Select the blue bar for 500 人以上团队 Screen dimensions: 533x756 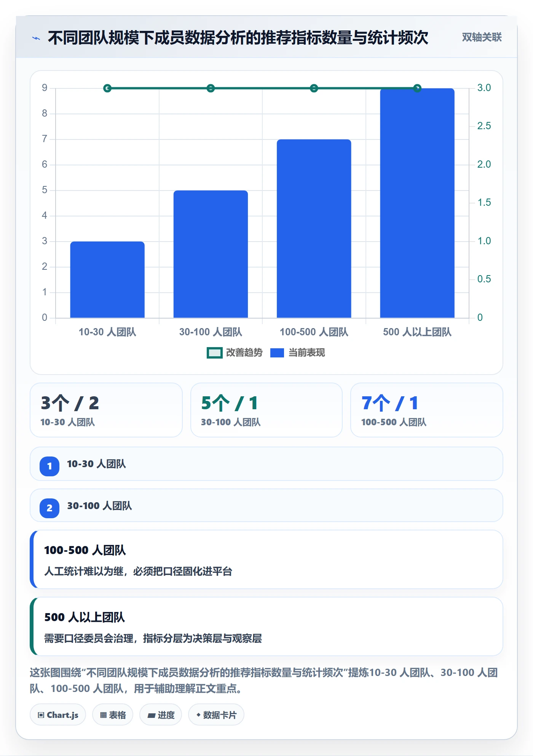tap(417, 203)
